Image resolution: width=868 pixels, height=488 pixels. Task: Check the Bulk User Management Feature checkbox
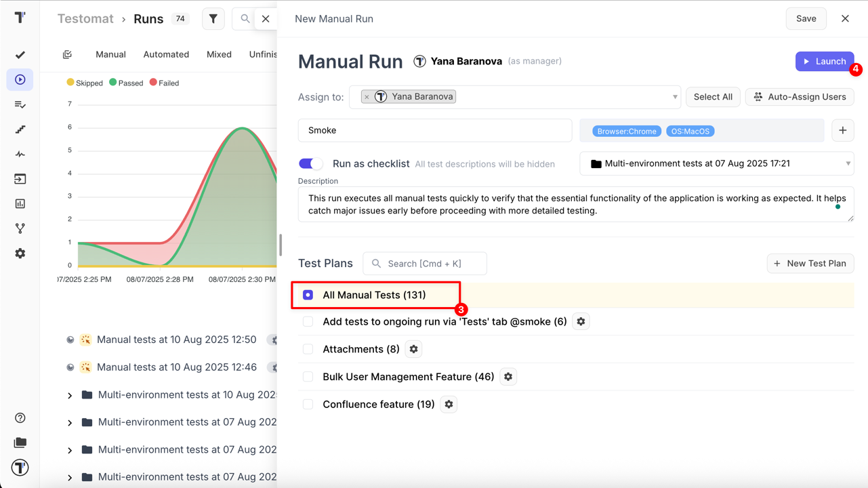308,377
